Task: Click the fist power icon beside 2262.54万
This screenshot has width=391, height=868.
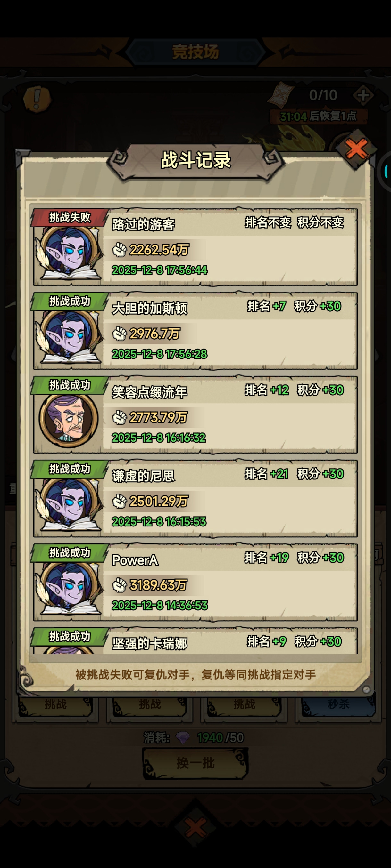Action: point(120,250)
